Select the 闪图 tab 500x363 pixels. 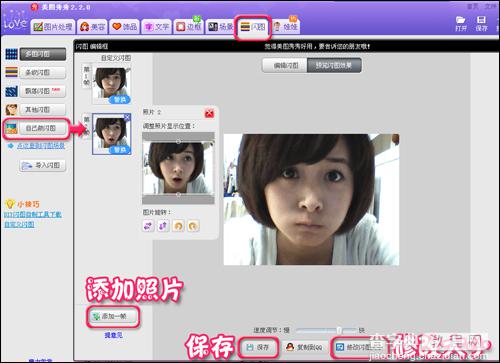pyautogui.click(x=252, y=27)
